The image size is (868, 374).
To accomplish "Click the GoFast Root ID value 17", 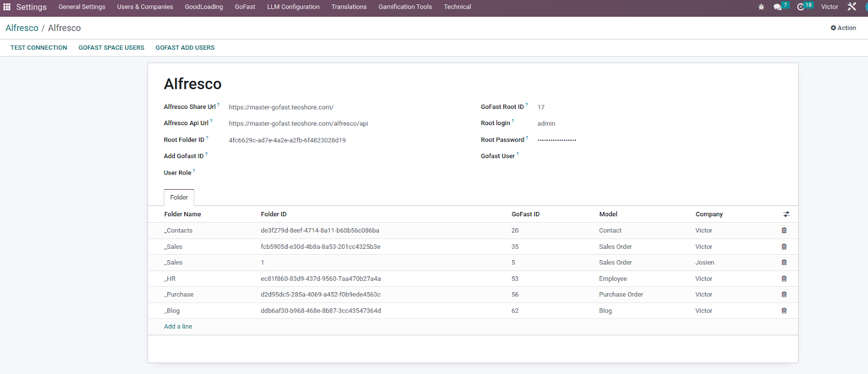I will coord(541,107).
